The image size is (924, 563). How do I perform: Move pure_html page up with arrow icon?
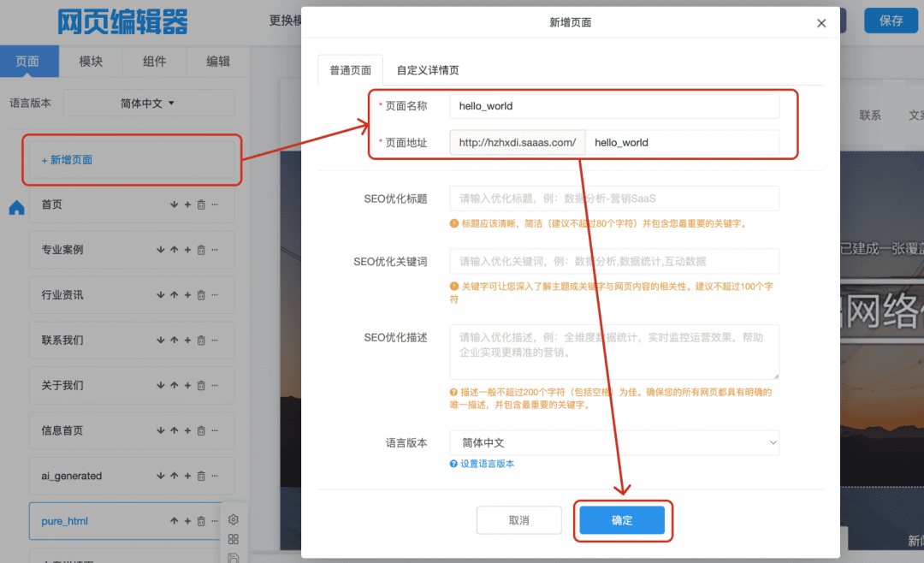pyautogui.click(x=174, y=521)
